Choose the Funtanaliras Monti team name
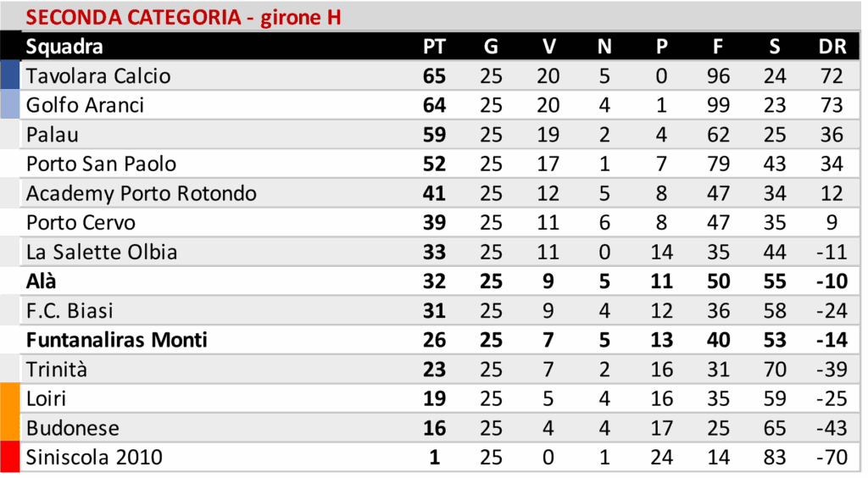The height and width of the screenshot is (478, 868). click(117, 340)
